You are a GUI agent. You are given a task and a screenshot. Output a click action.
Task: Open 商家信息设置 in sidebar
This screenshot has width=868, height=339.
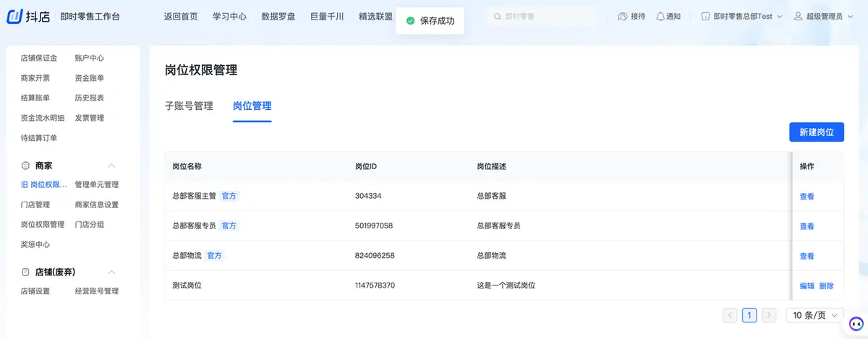click(97, 205)
